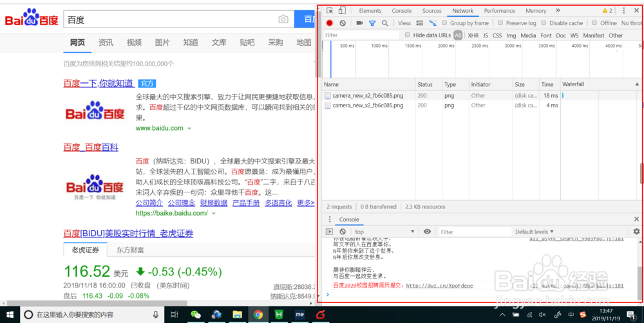
Task: Switch to the Elements tab
Action: [x=370, y=11]
